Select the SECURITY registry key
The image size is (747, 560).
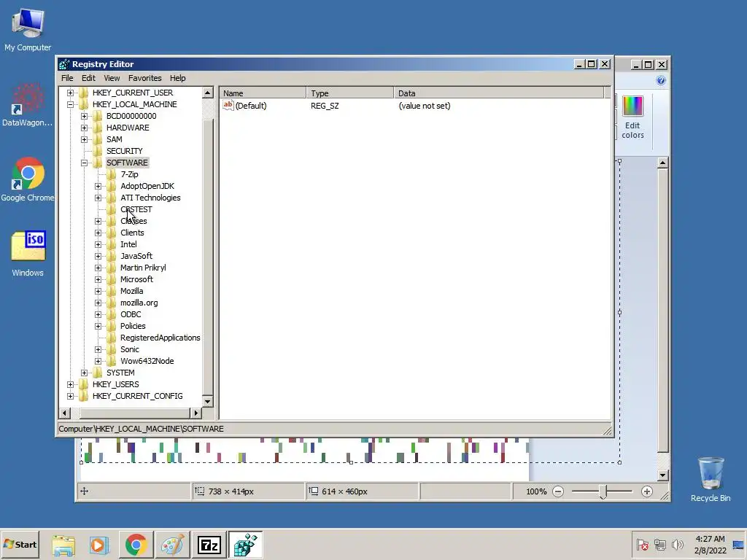124,151
